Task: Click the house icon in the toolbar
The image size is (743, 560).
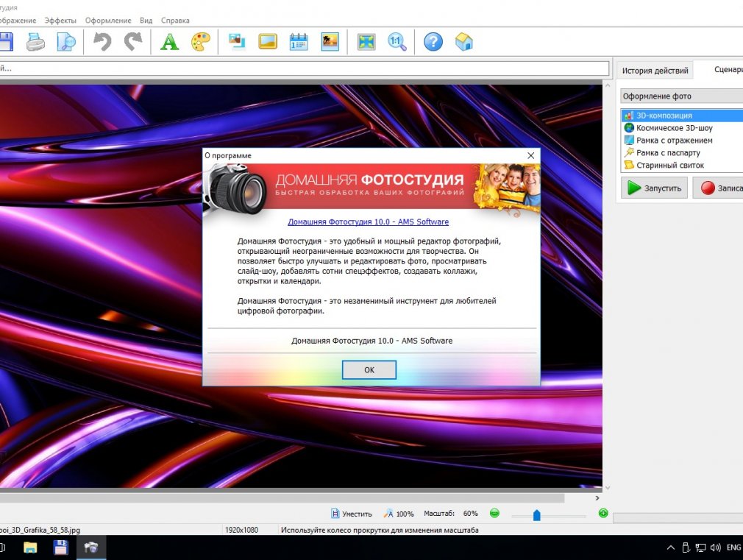Action: [464, 42]
